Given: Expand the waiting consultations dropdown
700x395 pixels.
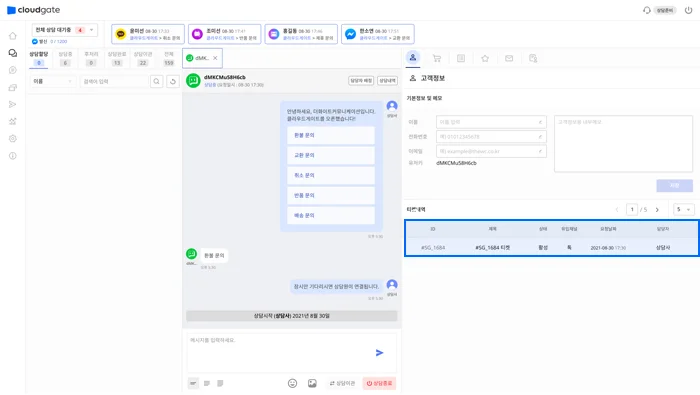Looking at the screenshot, I should [x=65, y=30].
